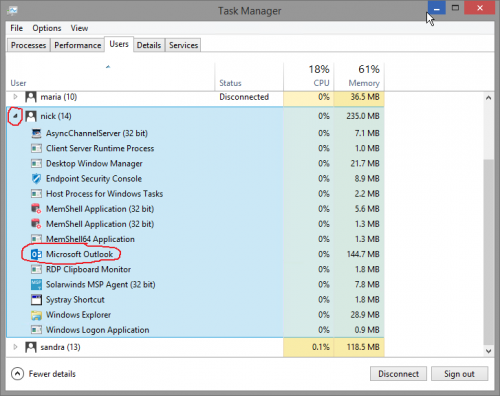Image resolution: width=500 pixels, height=396 pixels.
Task: Select the Users tab
Action: (x=119, y=44)
